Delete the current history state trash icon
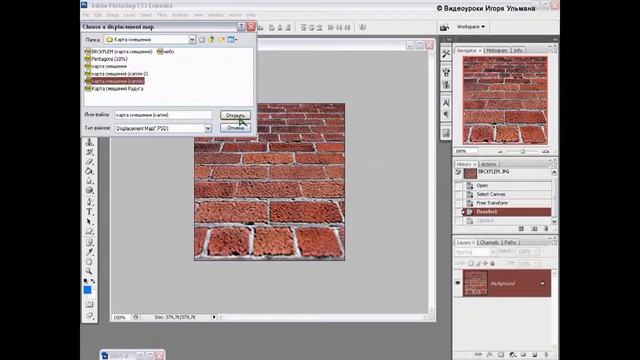Viewport: 640px width, 360px height. (x=546, y=229)
